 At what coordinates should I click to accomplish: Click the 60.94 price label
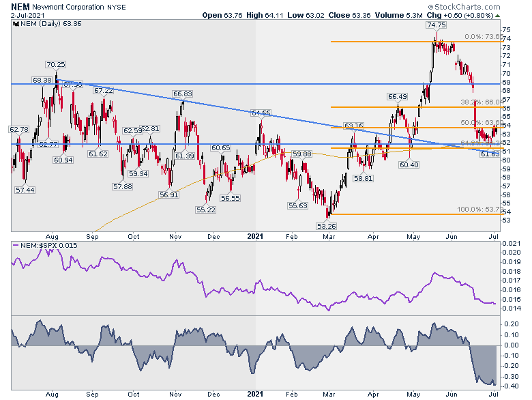click(63, 160)
